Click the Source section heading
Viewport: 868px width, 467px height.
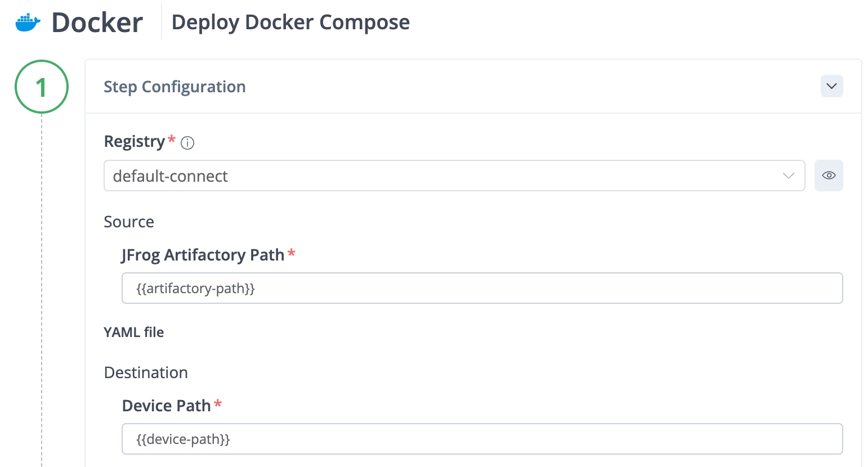(129, 222)
